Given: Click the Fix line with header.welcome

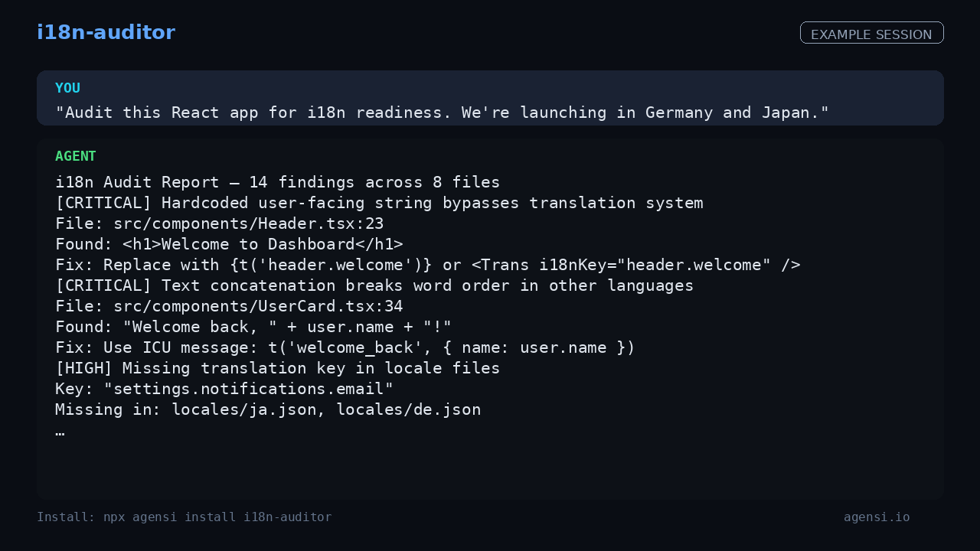Looking at the screenshot, I should coord(428,265).
